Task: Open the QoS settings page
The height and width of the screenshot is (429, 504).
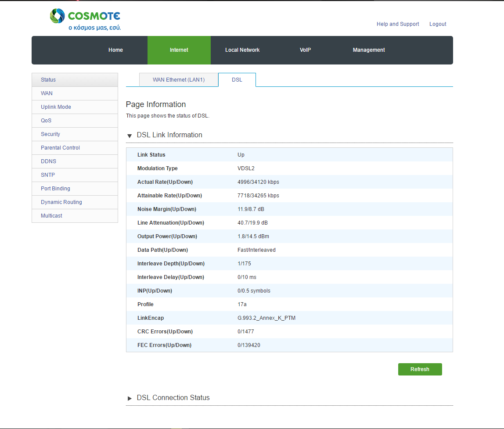Action: click(x=46, y=121)
